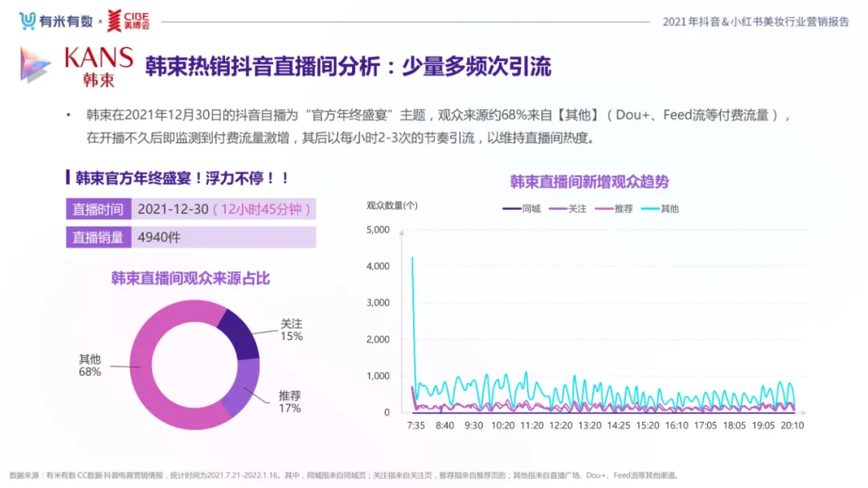Click the 2,000 y-axis value
Image resolution: width=868 pixels, height=488 pixels.
click(378, 339)
